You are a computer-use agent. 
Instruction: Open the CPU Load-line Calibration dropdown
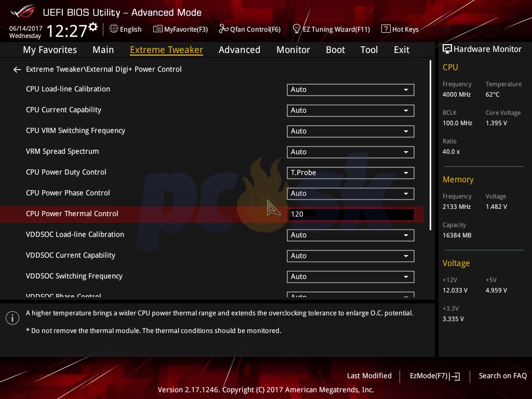point(351,89)
